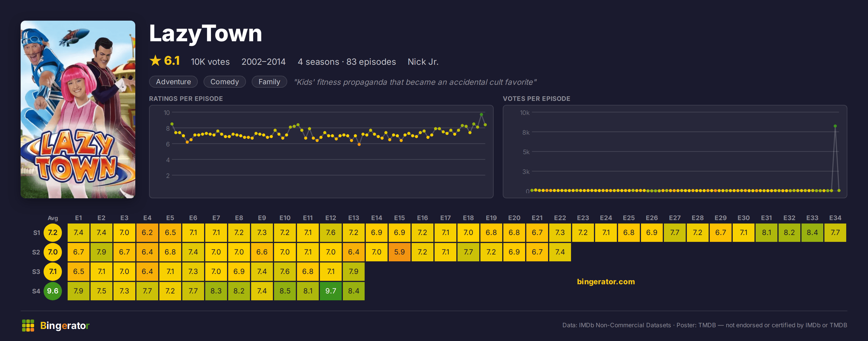Click the E34 column header
This screenshot has height=341, width=868.
835,218
